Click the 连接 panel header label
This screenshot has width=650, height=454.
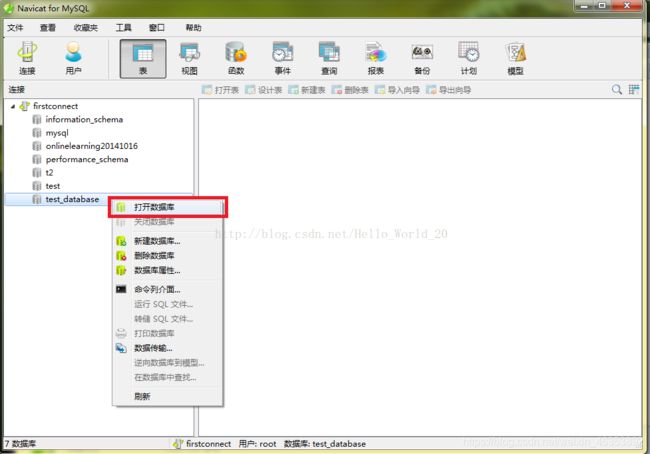click(17, 89)
